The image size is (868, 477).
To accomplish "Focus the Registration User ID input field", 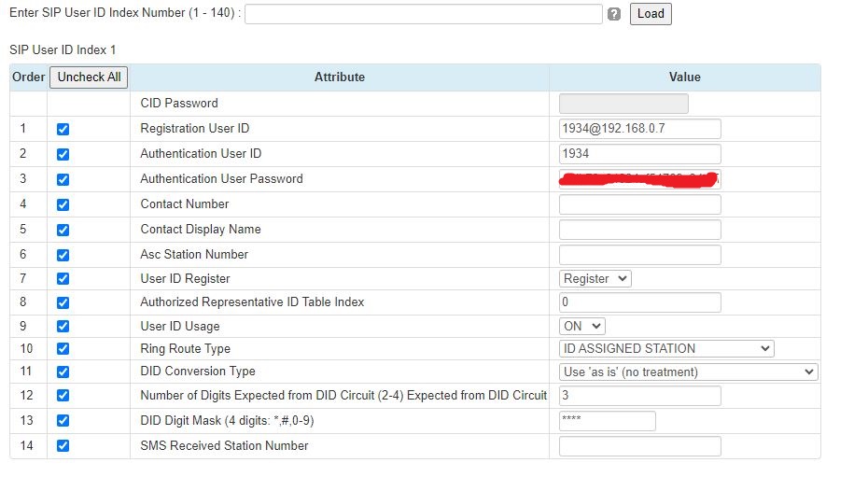I will (639, 129).
